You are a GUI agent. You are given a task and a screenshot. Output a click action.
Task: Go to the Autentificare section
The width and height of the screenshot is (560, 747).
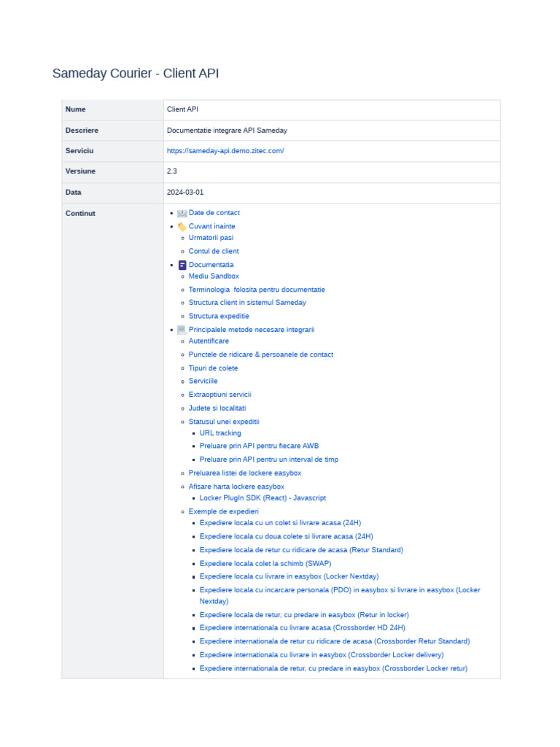coord(209,341)
